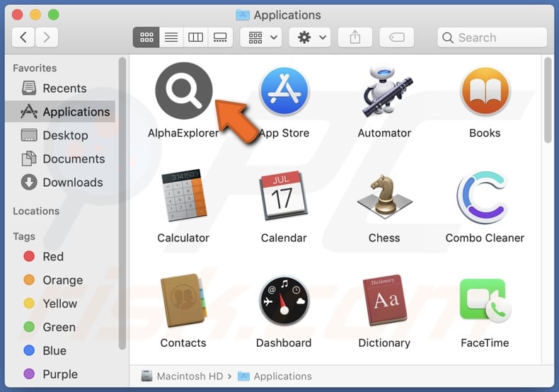
Task: Select the FaceTime application icon
Action: (485, 300)
